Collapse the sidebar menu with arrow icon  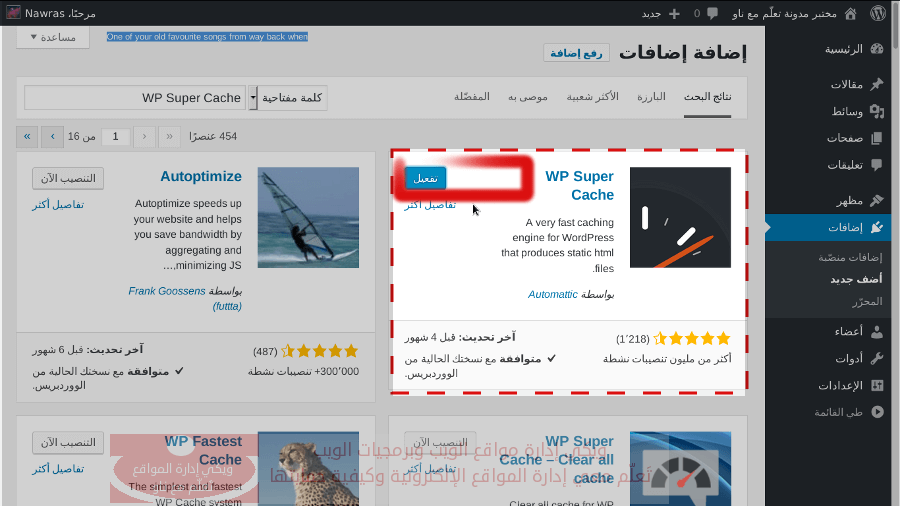click(877, 411)
